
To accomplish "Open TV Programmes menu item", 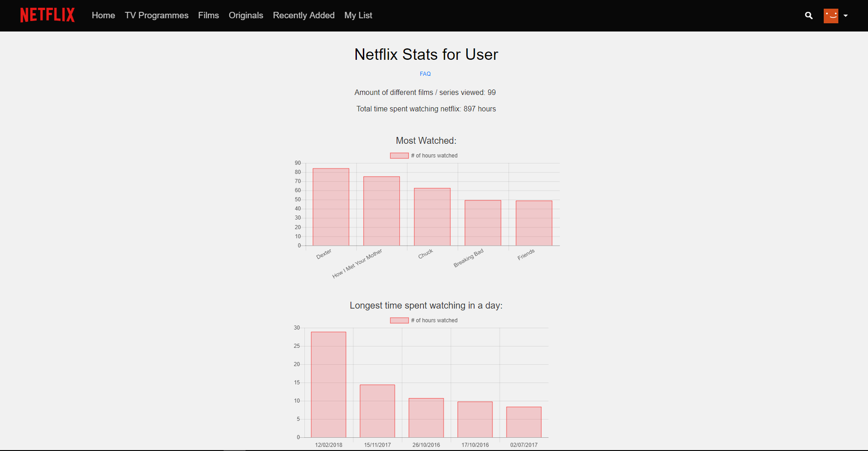I will tap(157, 15).
